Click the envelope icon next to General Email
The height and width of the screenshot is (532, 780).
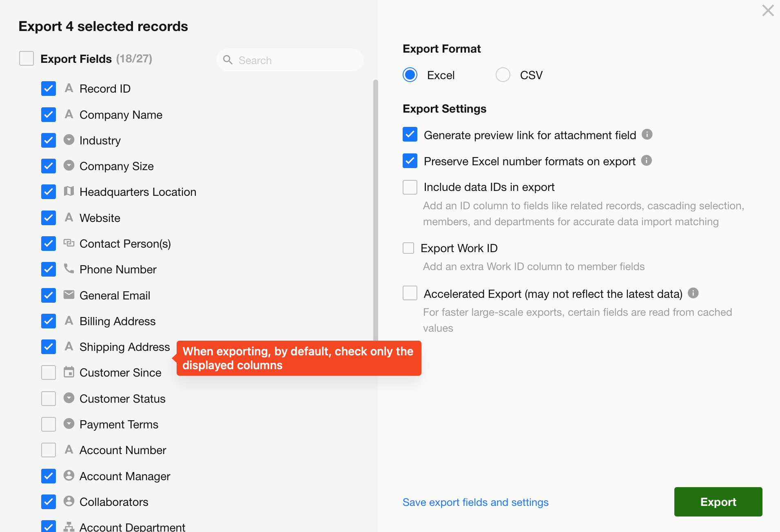(69, 295)
